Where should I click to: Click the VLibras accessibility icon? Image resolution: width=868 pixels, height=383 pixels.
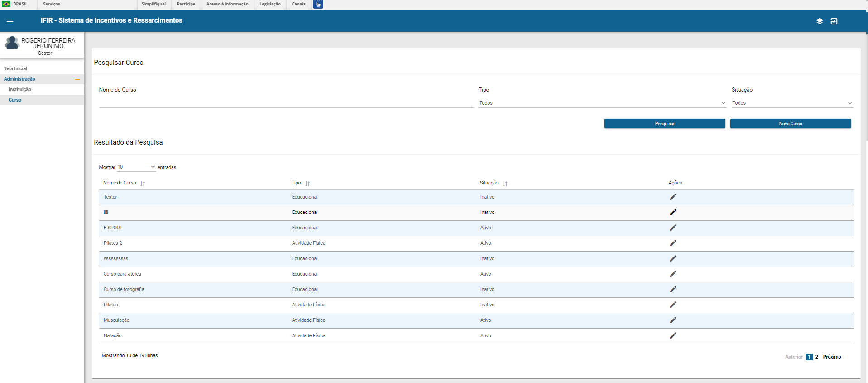pos(318,5)
